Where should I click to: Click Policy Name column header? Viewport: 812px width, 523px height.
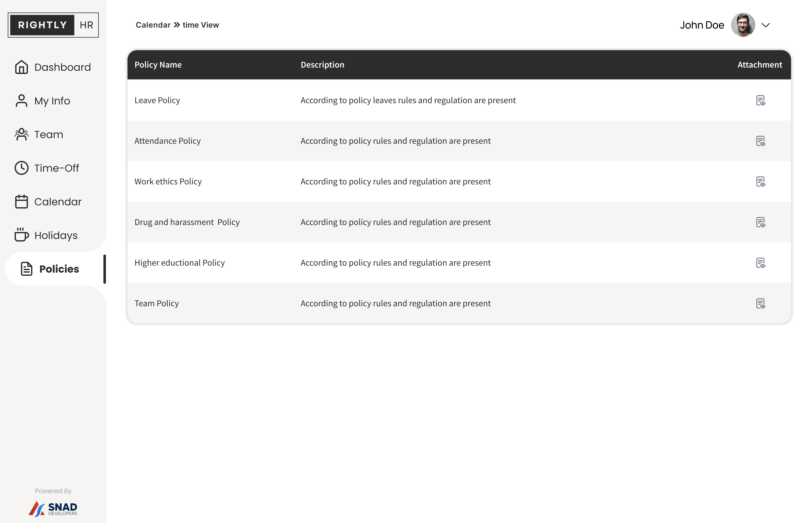[x=158, y=65]
